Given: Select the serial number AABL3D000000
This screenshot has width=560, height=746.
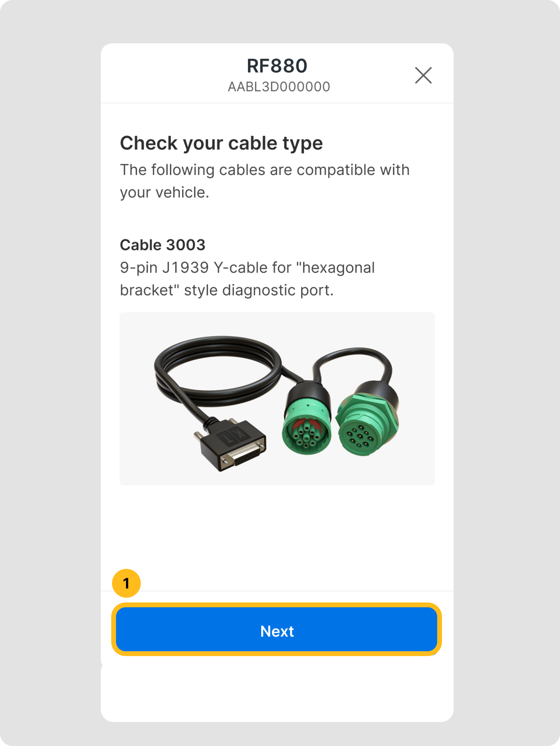Looking at the screenshot, I should [x=279, y=87].
